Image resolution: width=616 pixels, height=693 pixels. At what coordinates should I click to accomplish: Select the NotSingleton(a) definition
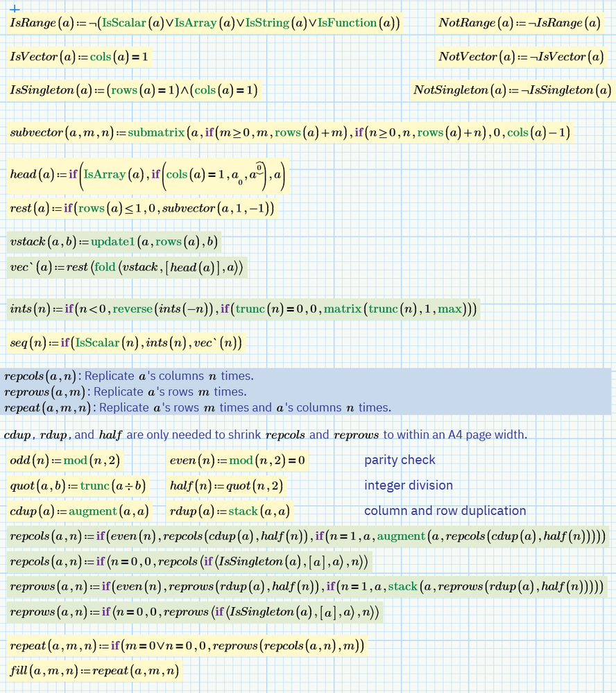513,90
